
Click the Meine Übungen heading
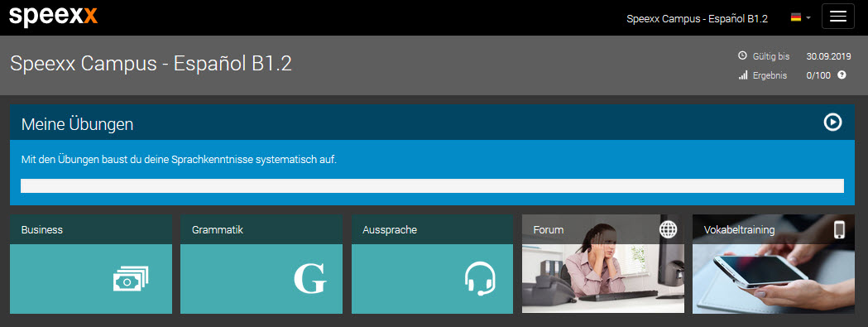pyautogui.click(x=77, y=124)
